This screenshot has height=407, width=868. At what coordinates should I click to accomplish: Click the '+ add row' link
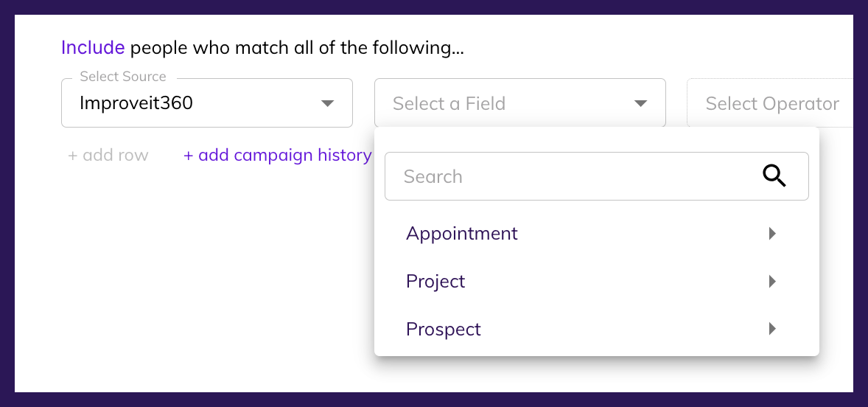click(x=108, y=156)
